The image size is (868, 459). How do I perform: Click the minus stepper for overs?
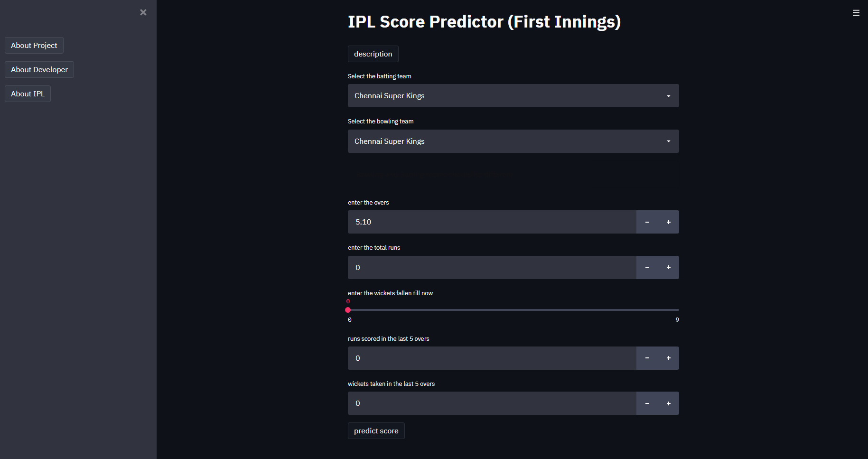point(647,222)
